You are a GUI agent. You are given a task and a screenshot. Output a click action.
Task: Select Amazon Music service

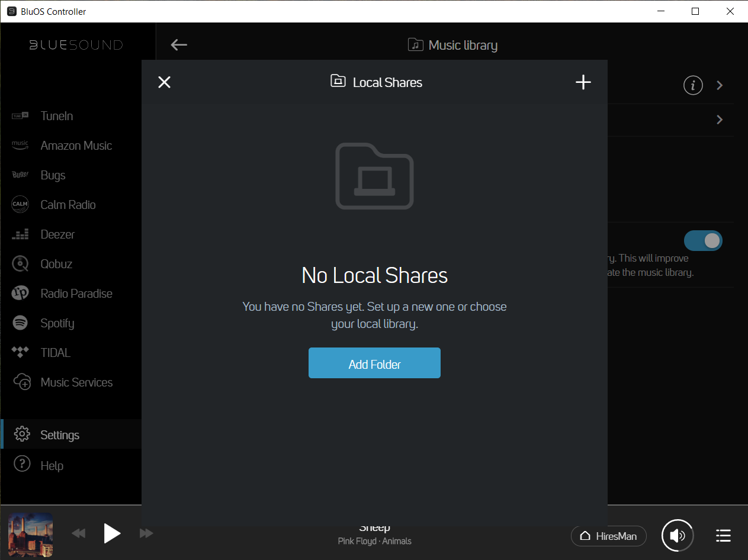click(76, 146)
